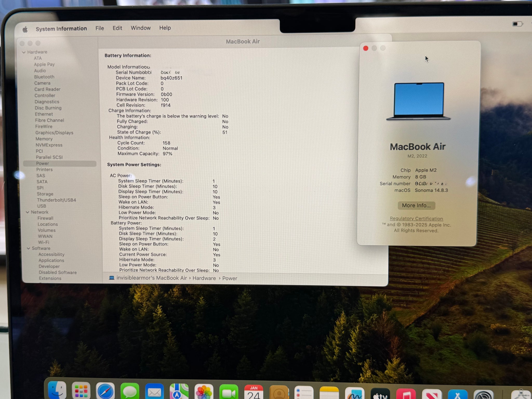The height and width of the screenshot is (399, 532).
Task: Collapse the Software section in sidebar
Action: [x=29, y=248]
